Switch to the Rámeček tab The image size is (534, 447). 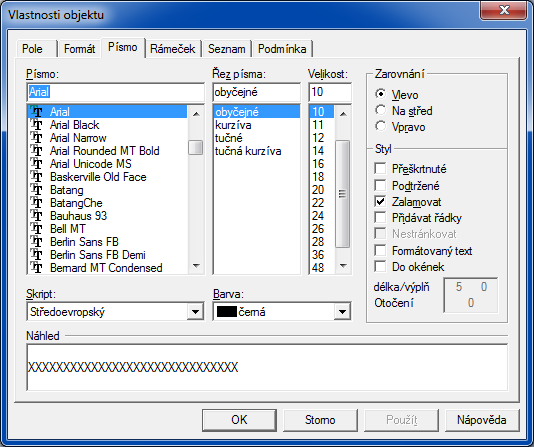click(x=173, y=49)
